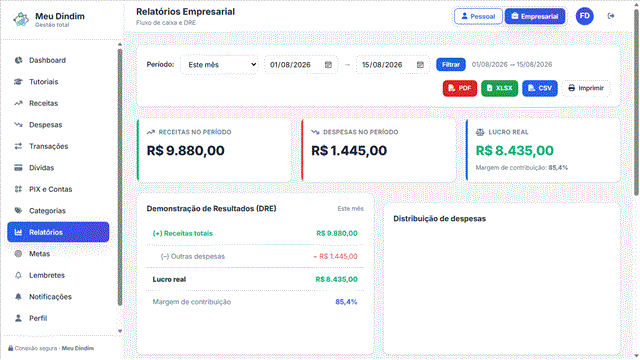Open PIX e Contas page
This screenshot has width=640, height=360.
pos(58,189)
